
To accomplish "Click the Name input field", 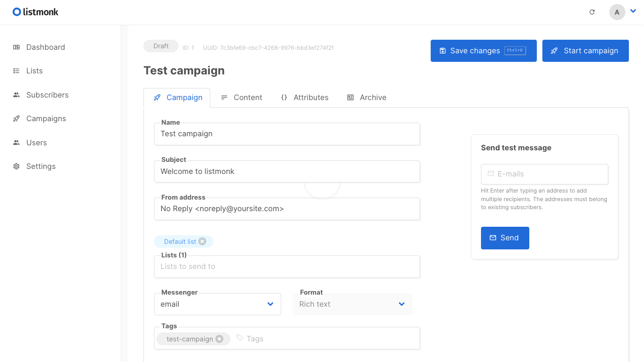I will point(287,134).
